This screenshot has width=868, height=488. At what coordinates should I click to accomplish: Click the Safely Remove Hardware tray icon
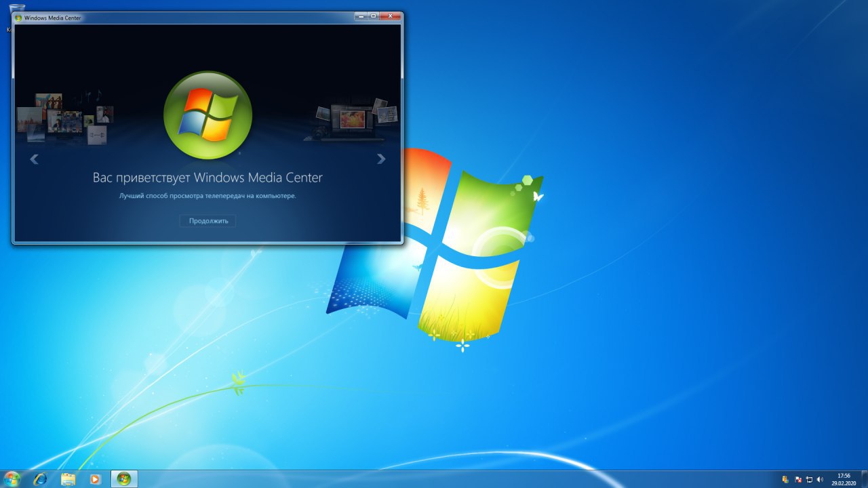pyautogui.click(x=785, y=479)
